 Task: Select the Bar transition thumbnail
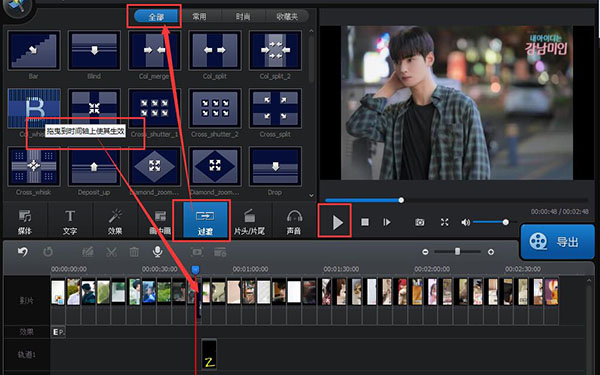click(34, 51)
